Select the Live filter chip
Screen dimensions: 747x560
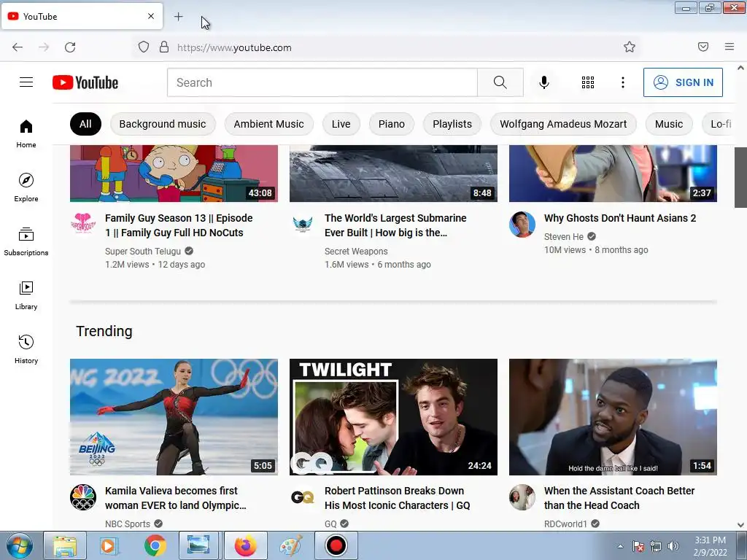(341, 124)
